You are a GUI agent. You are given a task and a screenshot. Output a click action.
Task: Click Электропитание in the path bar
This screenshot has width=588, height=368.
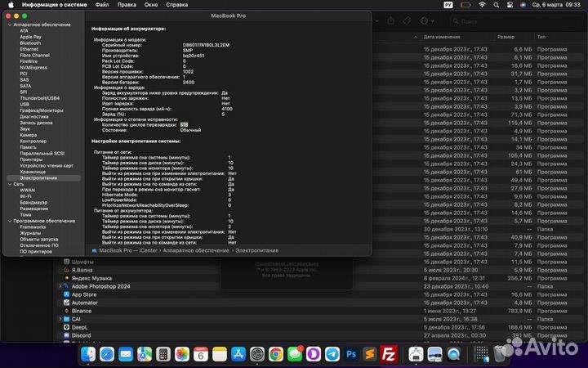click(257, 250)
